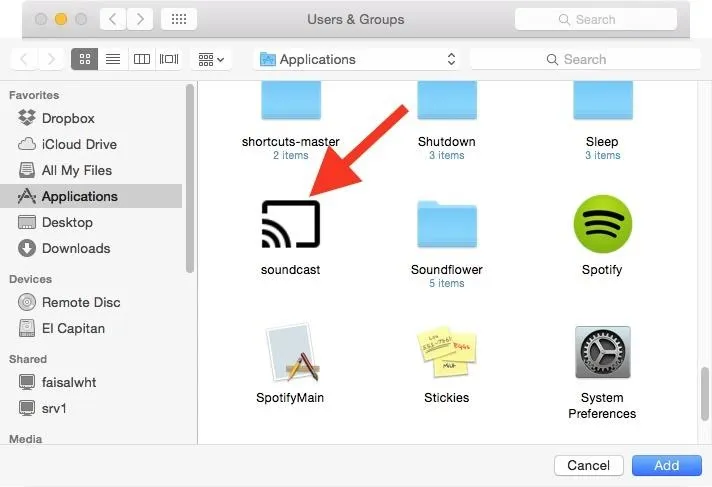Click the Cancel button
This screenshot has width=712, height=487.
coord(588,465)
